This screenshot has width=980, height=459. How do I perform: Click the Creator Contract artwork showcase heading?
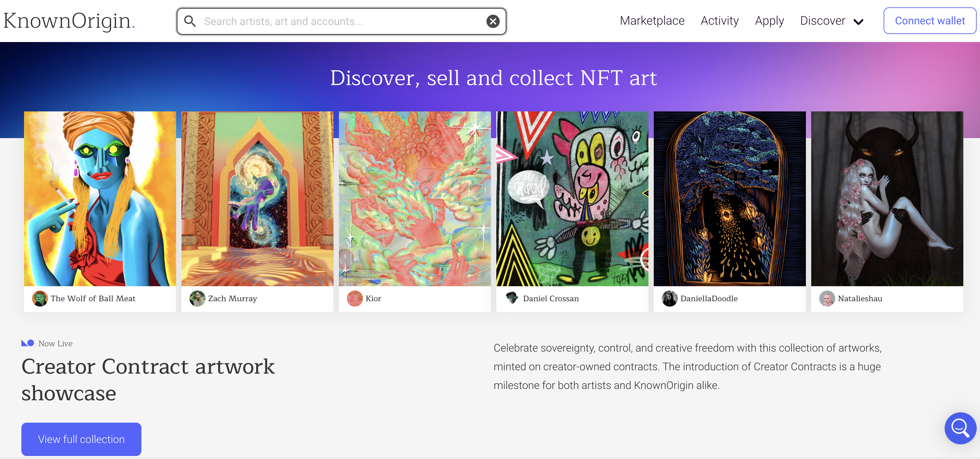(x=148, y=380)
